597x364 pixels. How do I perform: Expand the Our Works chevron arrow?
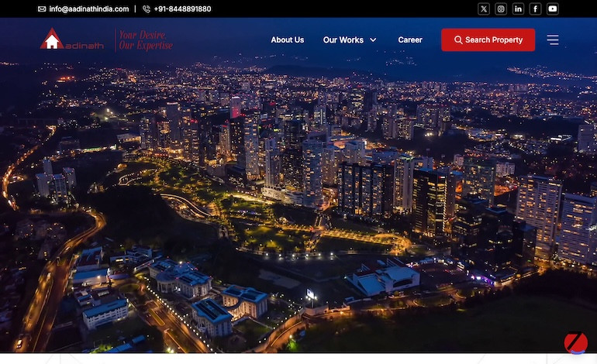tap(373, 40)
